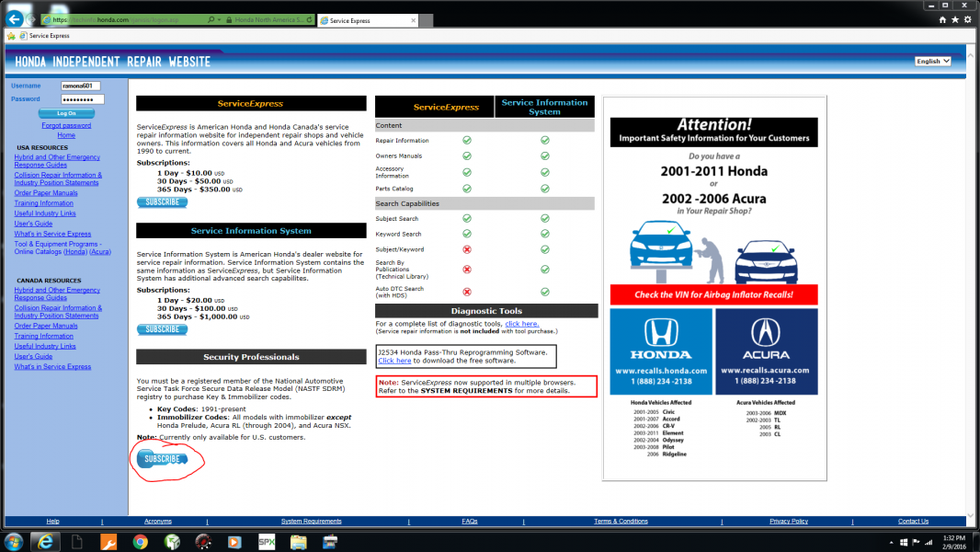Screen dimensions: 980x552
Task: Click the security lock icon in address bar
Action: tap(230, 20)
